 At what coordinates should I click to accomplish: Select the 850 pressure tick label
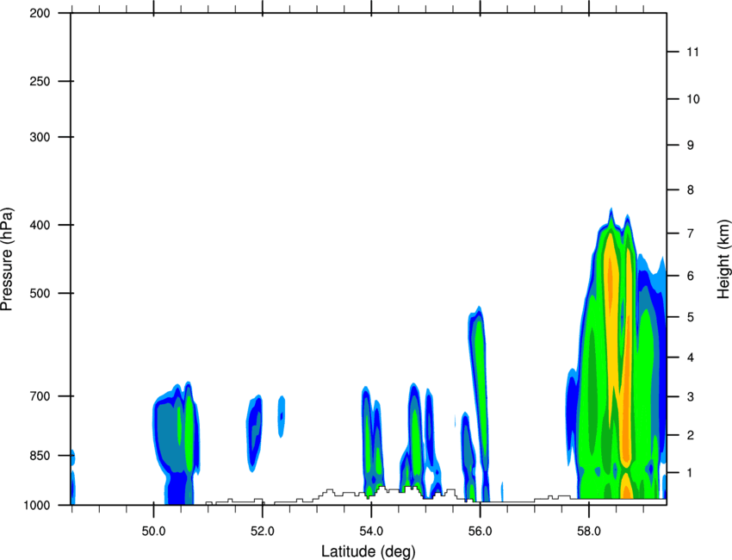[40, 456]
